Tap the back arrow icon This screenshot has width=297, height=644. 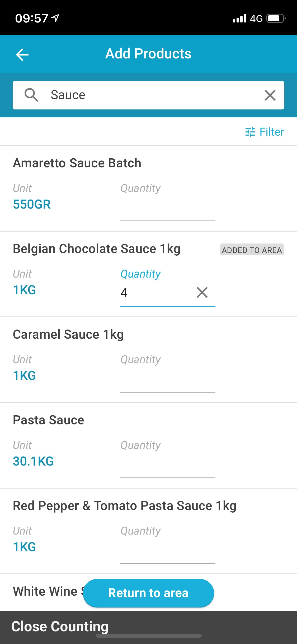(x=22, y=55)
